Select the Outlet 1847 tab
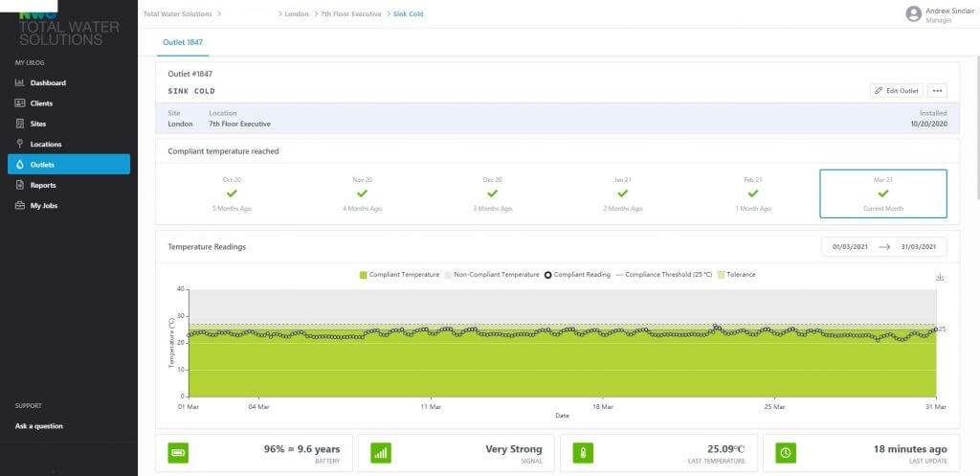 (x=180, y=42)
